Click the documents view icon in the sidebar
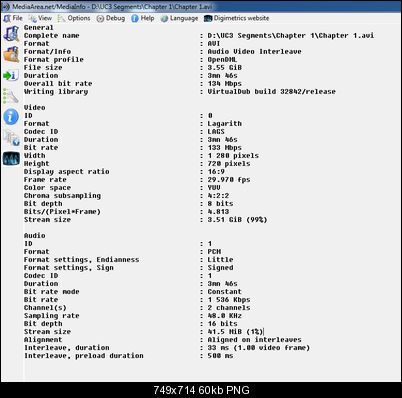Image resolution: width=402 pixels, height=398 pixels. pyautogui.click(x=11, y=138)
